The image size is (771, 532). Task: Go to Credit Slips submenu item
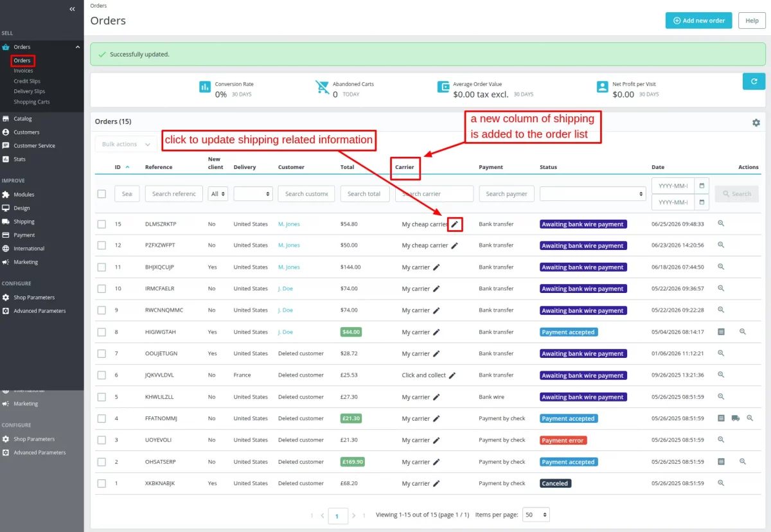click(x=27, y=81)
